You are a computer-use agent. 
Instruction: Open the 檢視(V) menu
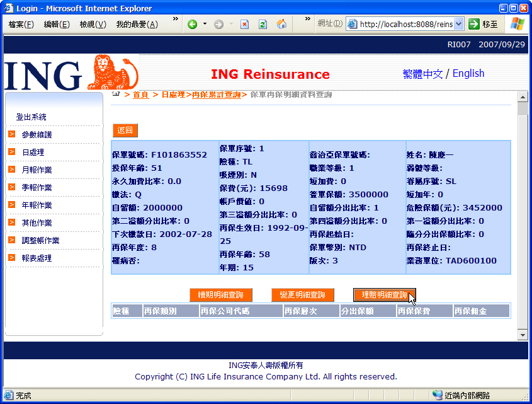point(93,25)
